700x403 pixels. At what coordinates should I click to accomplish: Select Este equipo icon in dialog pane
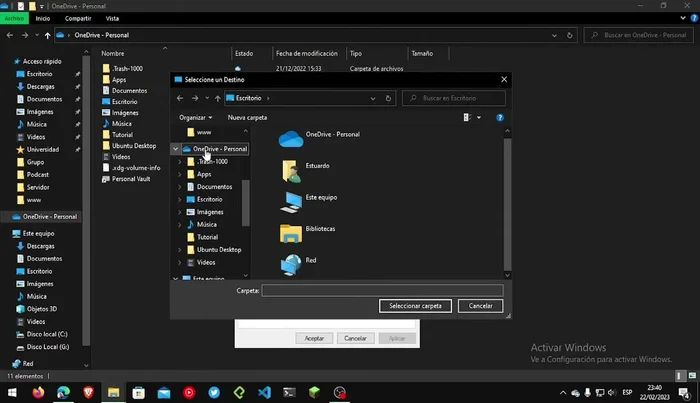291,202
